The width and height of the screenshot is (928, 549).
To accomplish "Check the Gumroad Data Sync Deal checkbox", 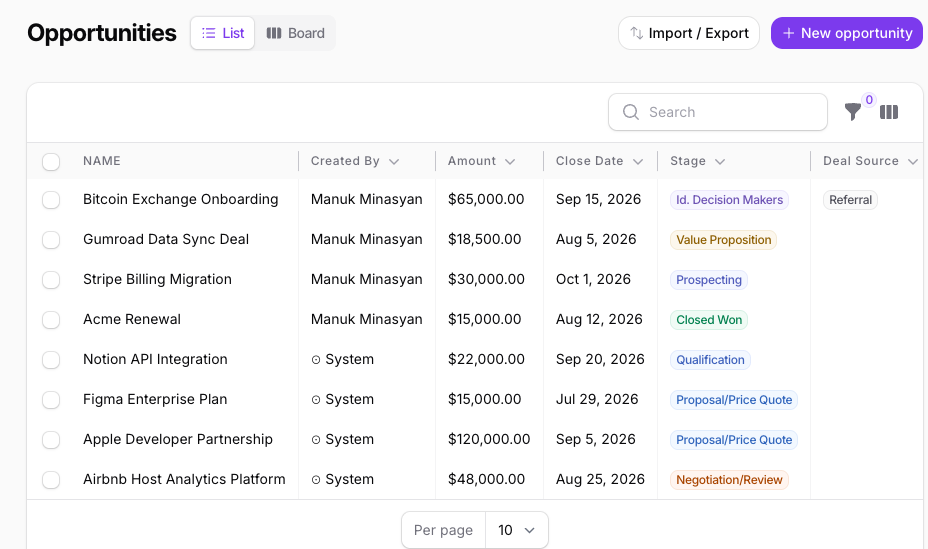I will pos(51,240).
